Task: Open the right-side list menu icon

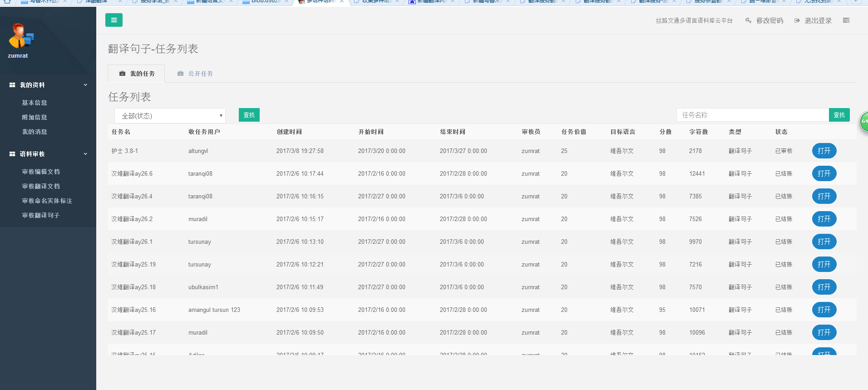Action: 846,20
